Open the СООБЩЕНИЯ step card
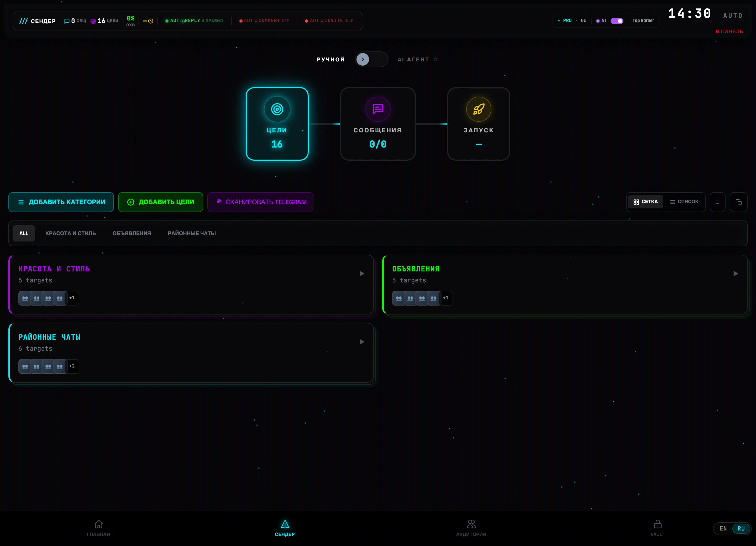Screen dimensions: 756x546 [378, 124]
